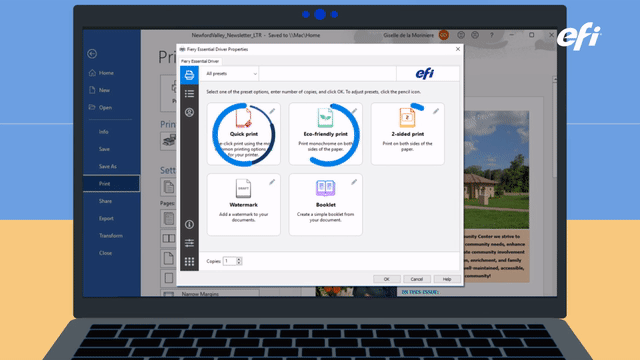Select the Fiery Essential Driver tab
640x360 pixels.
pos(200,61)
